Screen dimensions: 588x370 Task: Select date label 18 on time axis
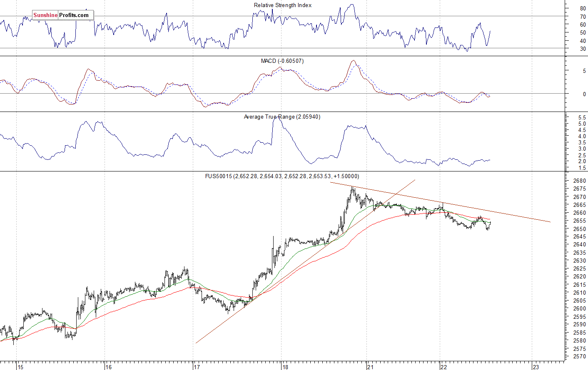click(285, 367)
